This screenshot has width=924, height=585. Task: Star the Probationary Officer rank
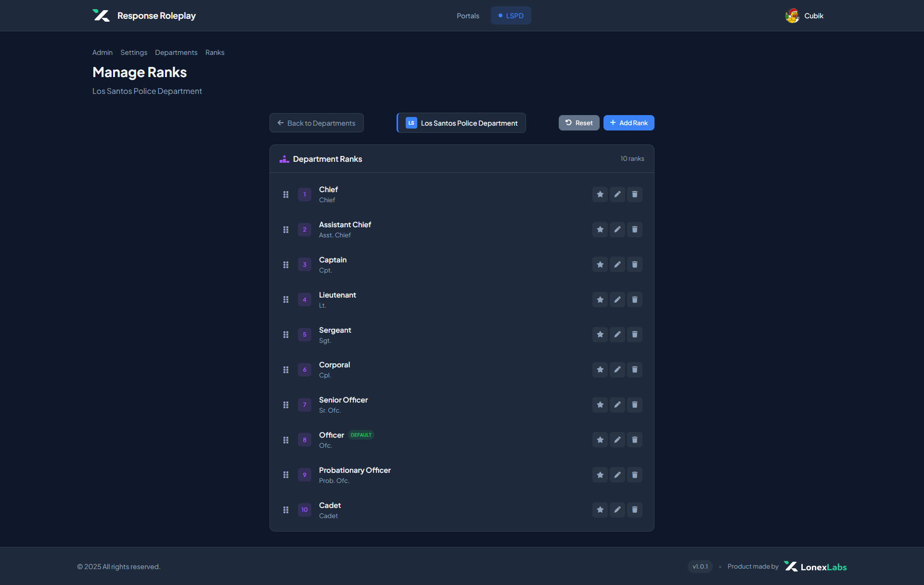coord(600,475)
